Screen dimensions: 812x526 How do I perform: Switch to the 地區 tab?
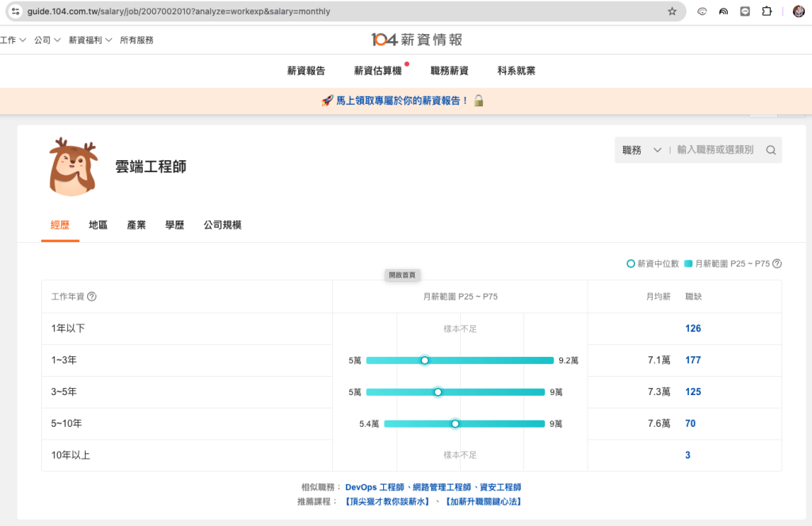pyautogui.click(x=98, y=225)
